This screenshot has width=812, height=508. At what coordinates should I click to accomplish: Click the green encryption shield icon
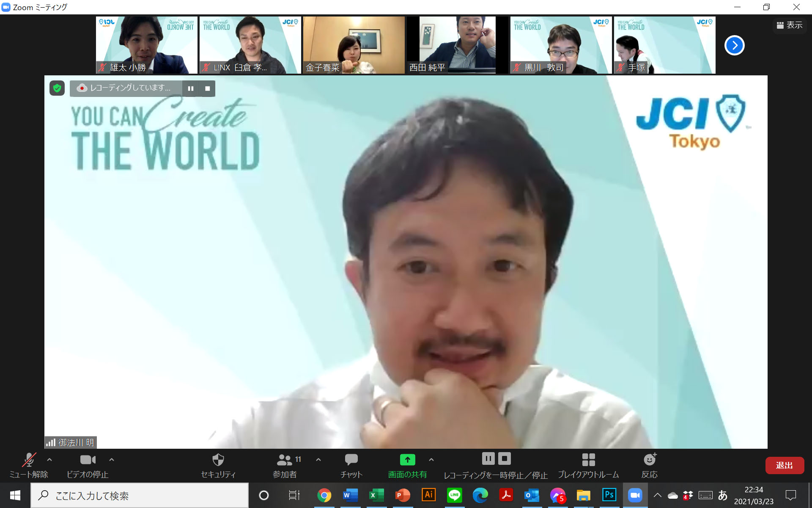(x=57, y=88)
